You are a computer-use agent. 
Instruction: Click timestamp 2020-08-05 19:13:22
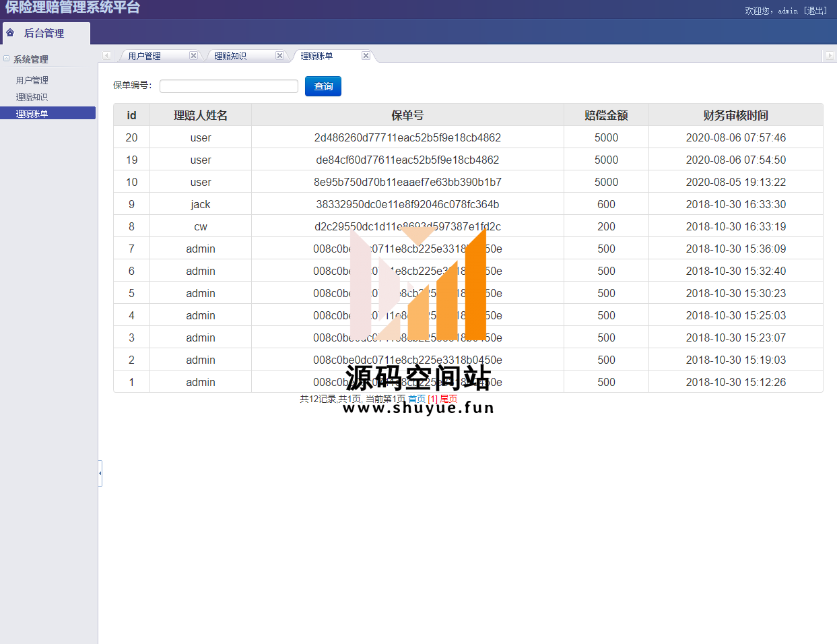(x=736, y=182)
